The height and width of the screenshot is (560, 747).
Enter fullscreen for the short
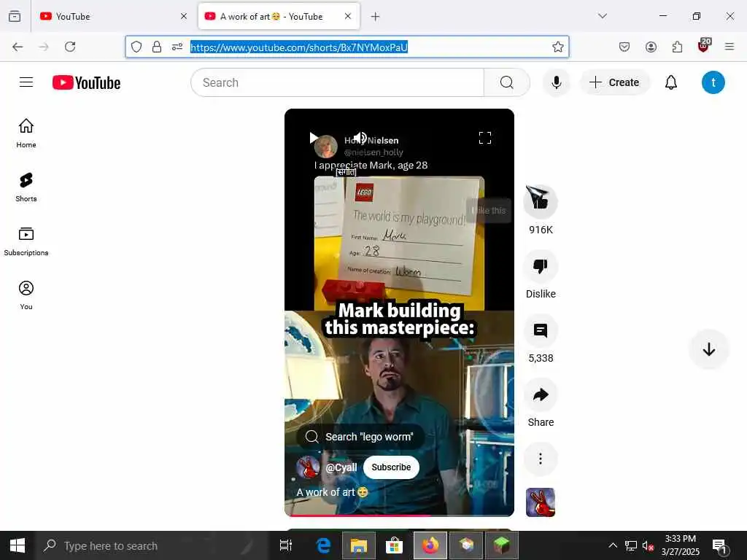(x=485, y=138)
